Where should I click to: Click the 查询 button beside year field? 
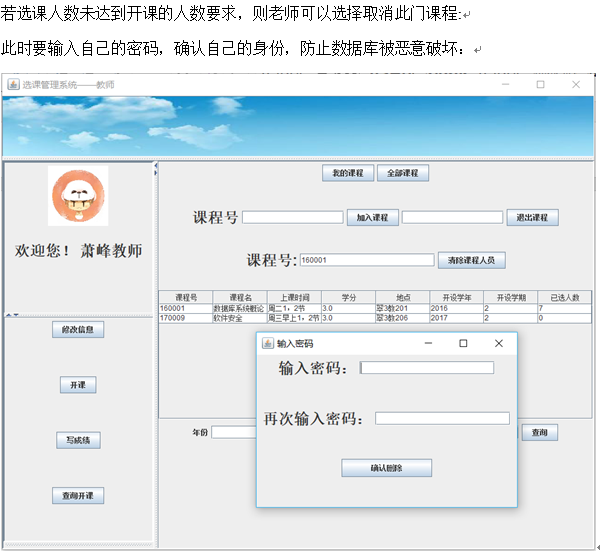click(540, 432)
